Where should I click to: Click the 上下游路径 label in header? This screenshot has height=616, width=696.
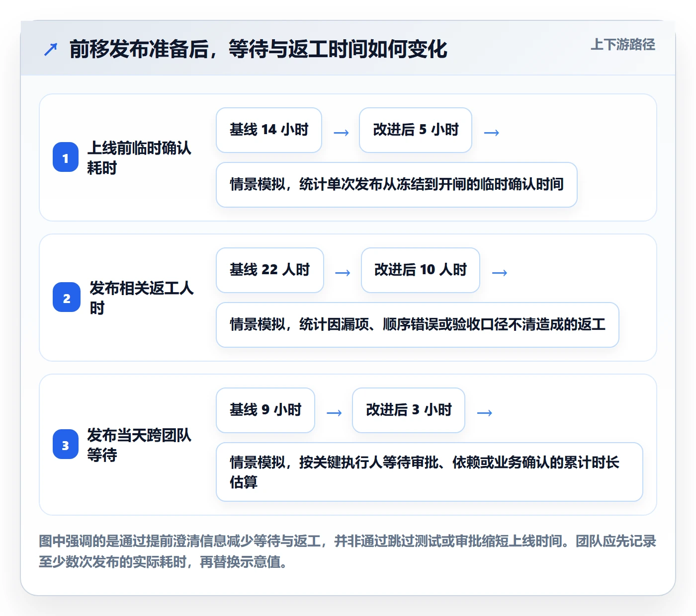pos(622,45)
